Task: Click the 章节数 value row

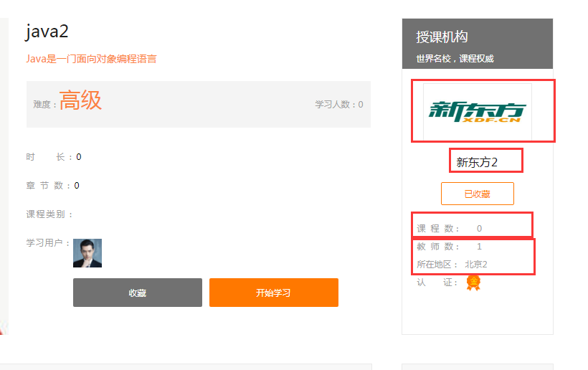Action: 53,186
